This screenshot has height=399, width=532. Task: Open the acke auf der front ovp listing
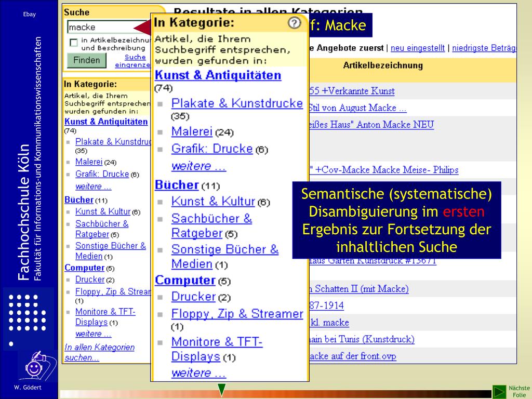(x=353, y=356)
